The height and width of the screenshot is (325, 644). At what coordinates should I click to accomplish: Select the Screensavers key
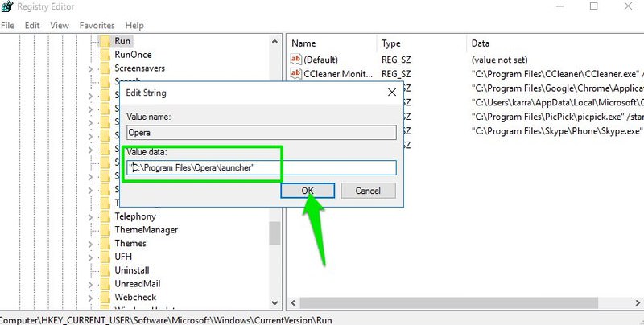[x=139, y=68]
